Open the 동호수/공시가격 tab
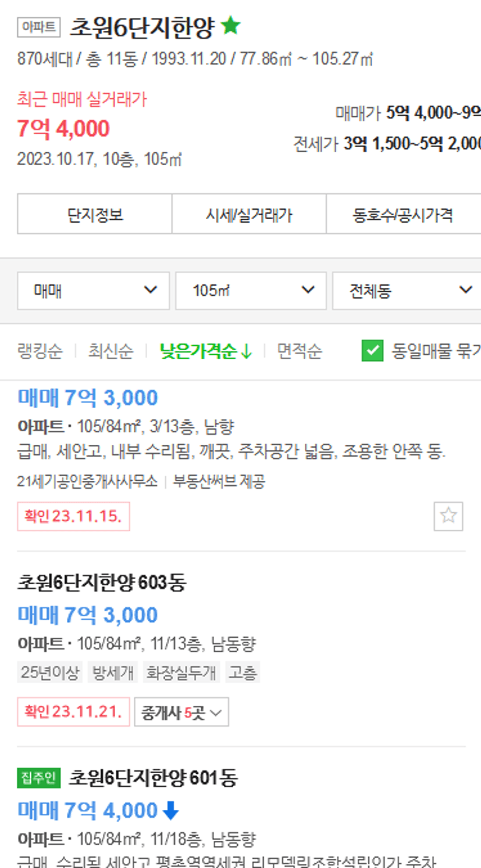Image resolution: width=481 pixels, height=868 pixels. 403,215
